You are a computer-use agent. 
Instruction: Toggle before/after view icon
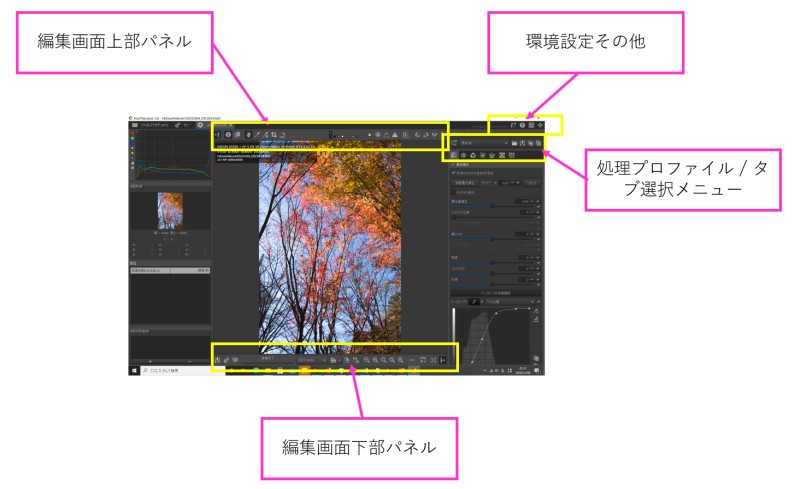coord(237,135)
